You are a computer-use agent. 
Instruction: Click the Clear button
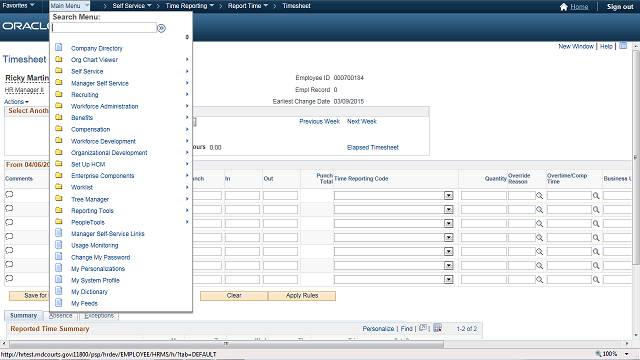(234, 296)
